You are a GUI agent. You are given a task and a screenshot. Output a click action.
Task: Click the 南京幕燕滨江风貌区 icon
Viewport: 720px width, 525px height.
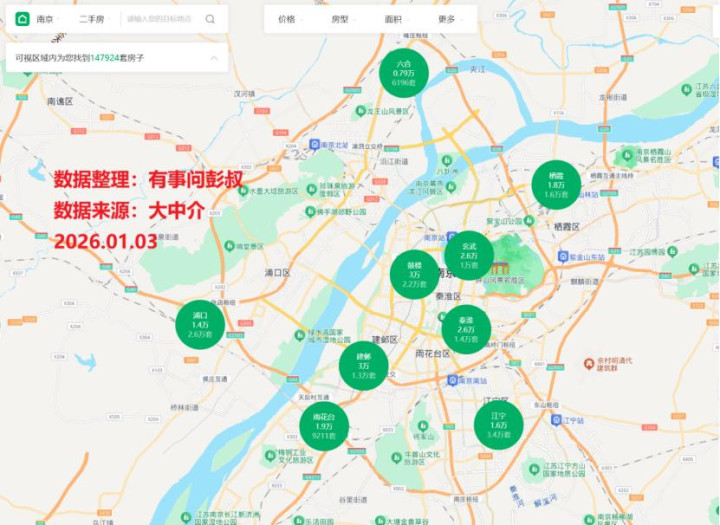click(451, 186)
